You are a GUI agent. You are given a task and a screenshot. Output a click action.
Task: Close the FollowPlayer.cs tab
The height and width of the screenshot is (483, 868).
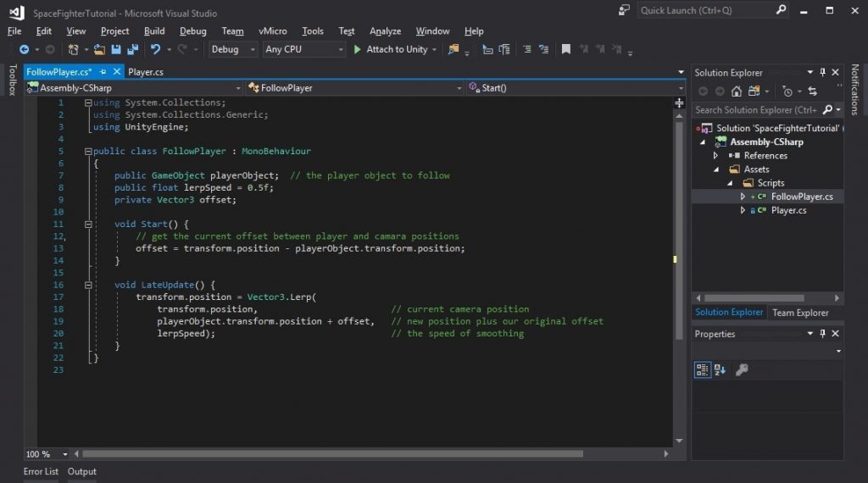117,72
